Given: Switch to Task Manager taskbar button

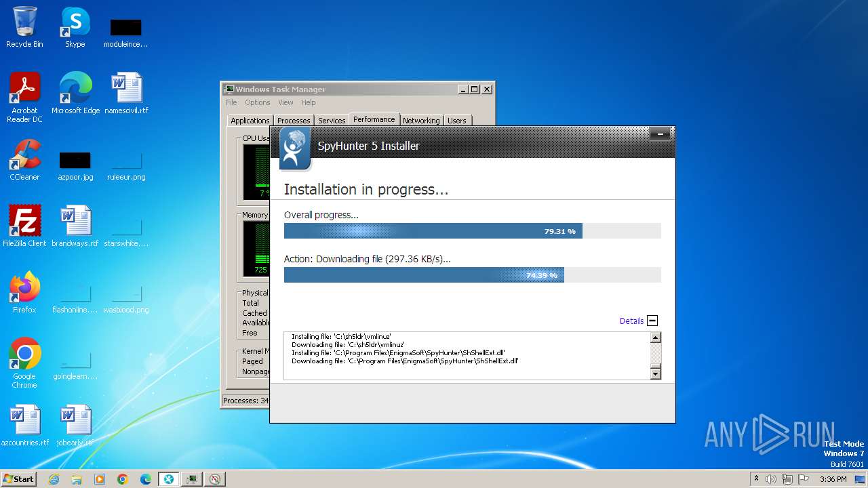Looking at the screenshot, I should pos(192,479).
